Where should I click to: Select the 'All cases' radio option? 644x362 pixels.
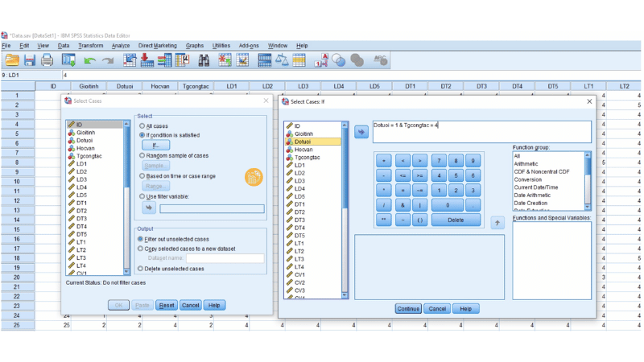pyautogui.click(x=142, y=126)
